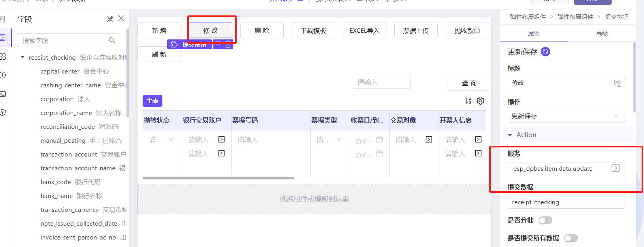Click second 弹性布局组件 breadcrumb
This screenshot has height=247, width=644.
pyautogui.click(x=575, y=17)
